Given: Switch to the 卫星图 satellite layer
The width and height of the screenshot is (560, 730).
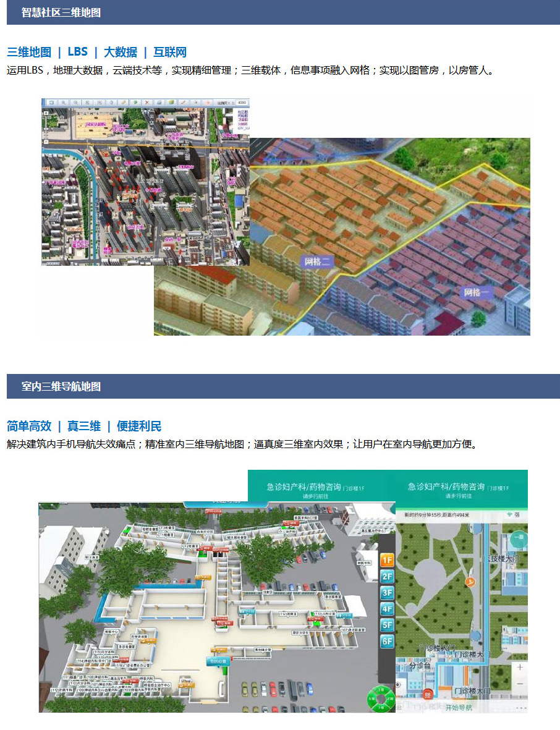Looking at the screenshot, I should click(243, 119).
